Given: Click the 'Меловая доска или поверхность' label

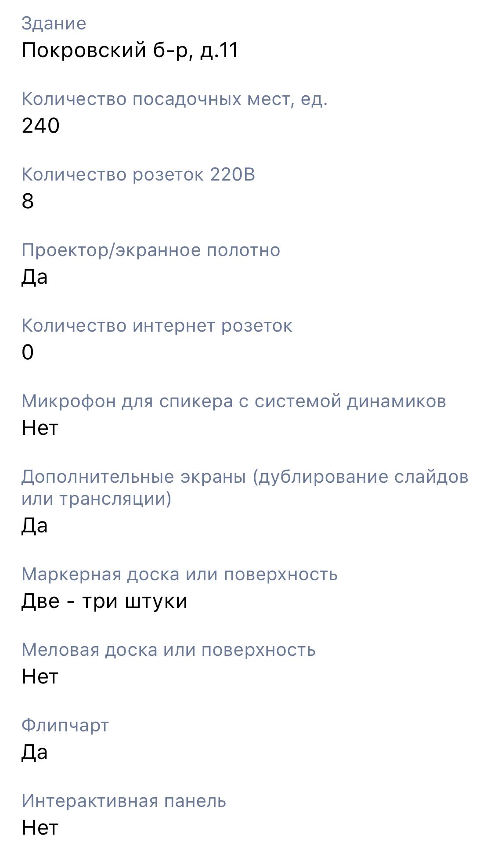Looking at the screenshot, I should (x=168, y=650).
